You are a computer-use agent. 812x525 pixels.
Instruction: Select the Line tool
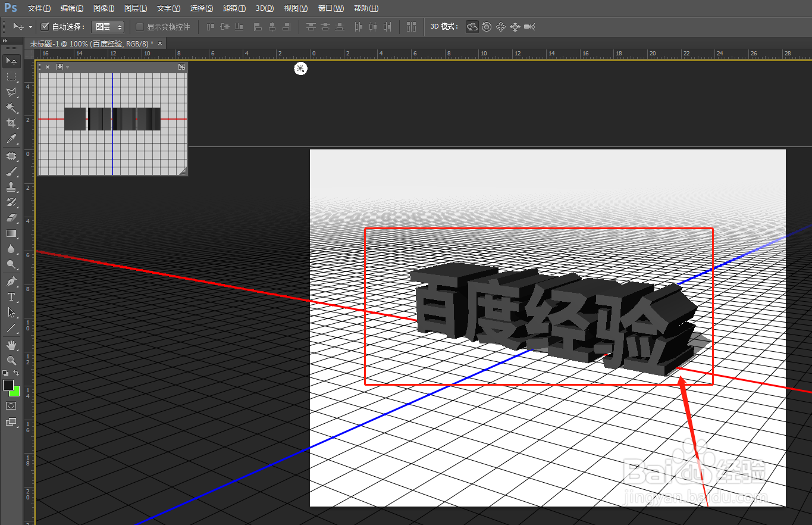11,328
